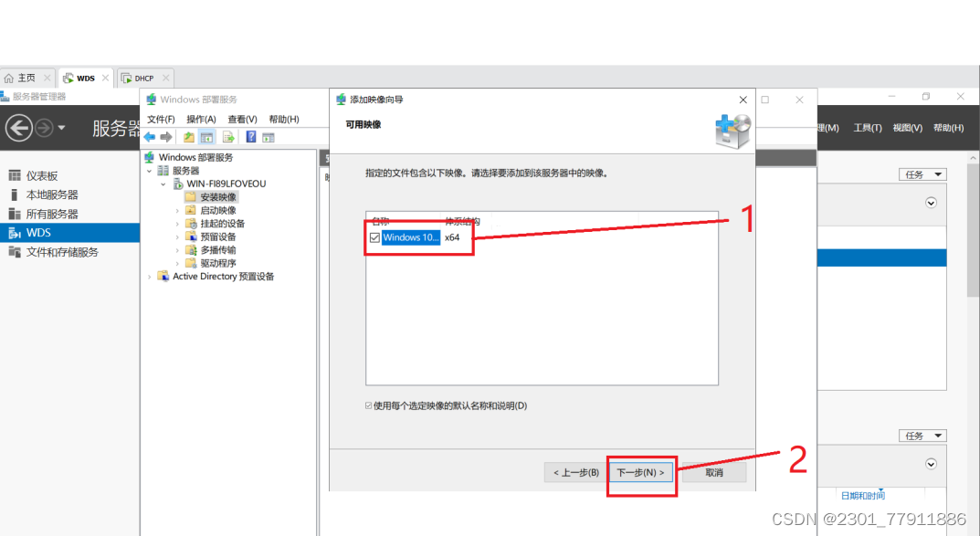Click the 下一步(N) button
980x536 pixels.
pos(640,472)
